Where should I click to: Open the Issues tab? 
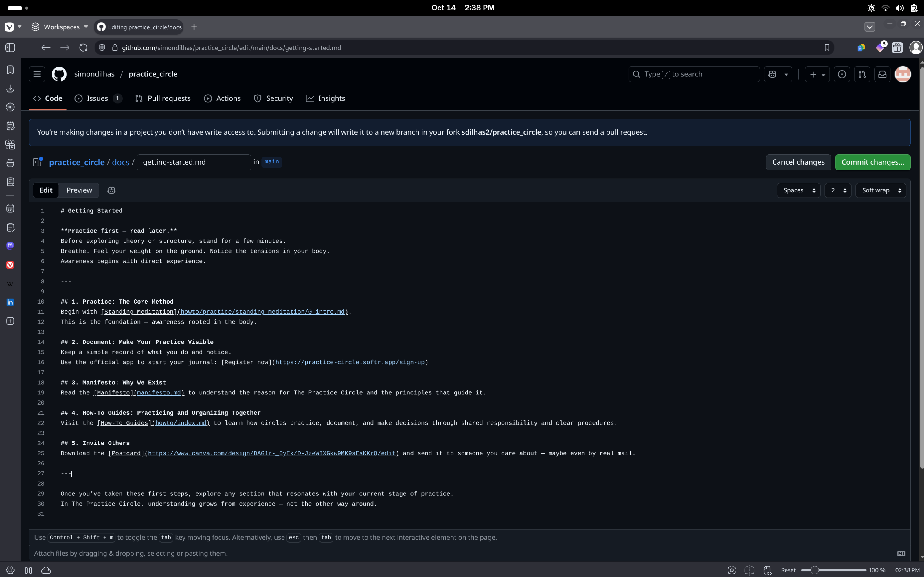[97, 98]
